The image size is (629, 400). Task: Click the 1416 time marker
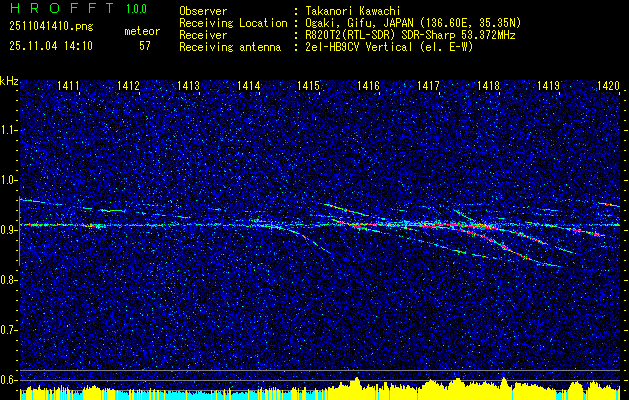[368, 85]
